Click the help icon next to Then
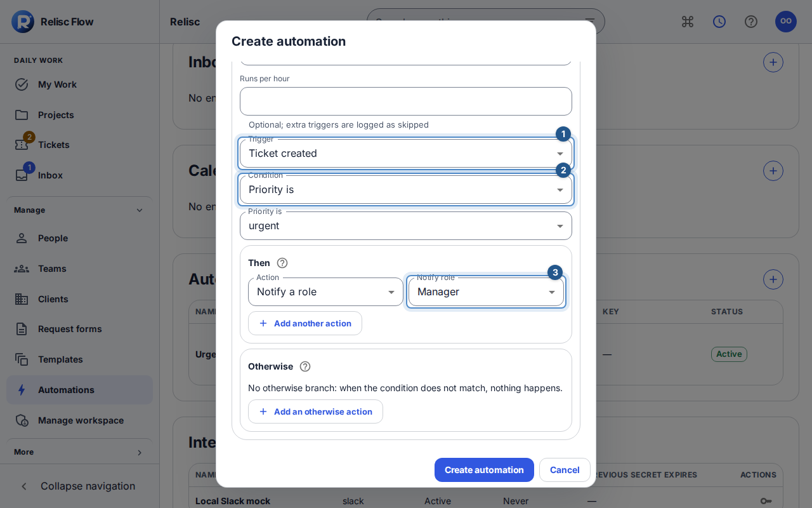 coord(282,263)
